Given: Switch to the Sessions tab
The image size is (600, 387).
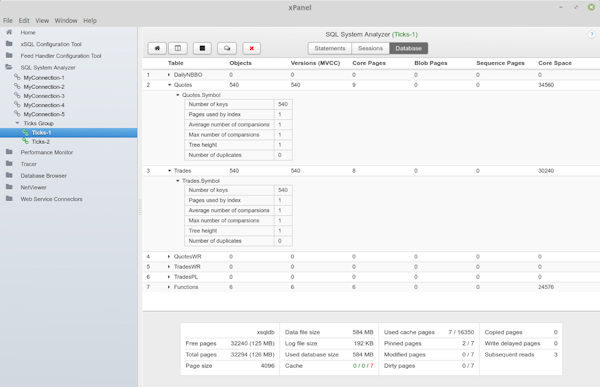Looking at the screenshot, I should 370,48.
